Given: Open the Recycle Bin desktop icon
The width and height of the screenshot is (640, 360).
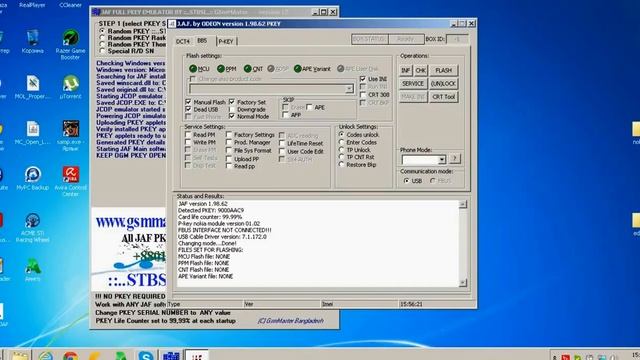Looking at the screenshot, I should click(33, 41).
